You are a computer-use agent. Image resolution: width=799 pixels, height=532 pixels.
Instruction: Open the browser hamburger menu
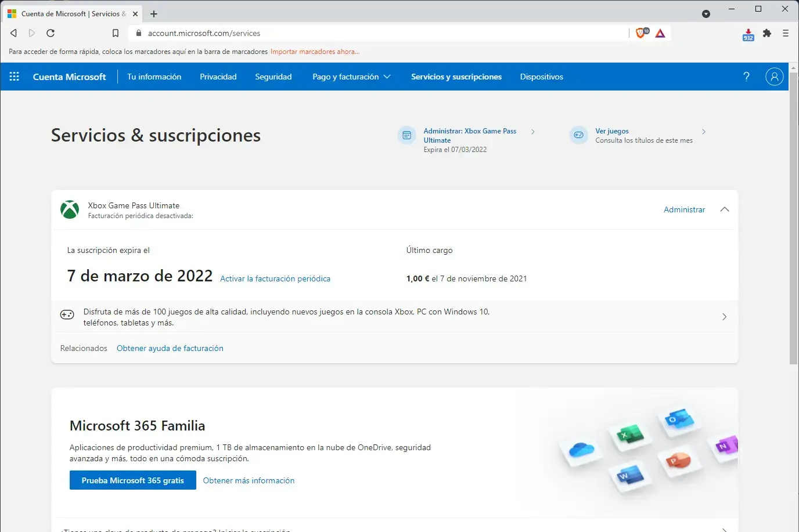point(786,33)
